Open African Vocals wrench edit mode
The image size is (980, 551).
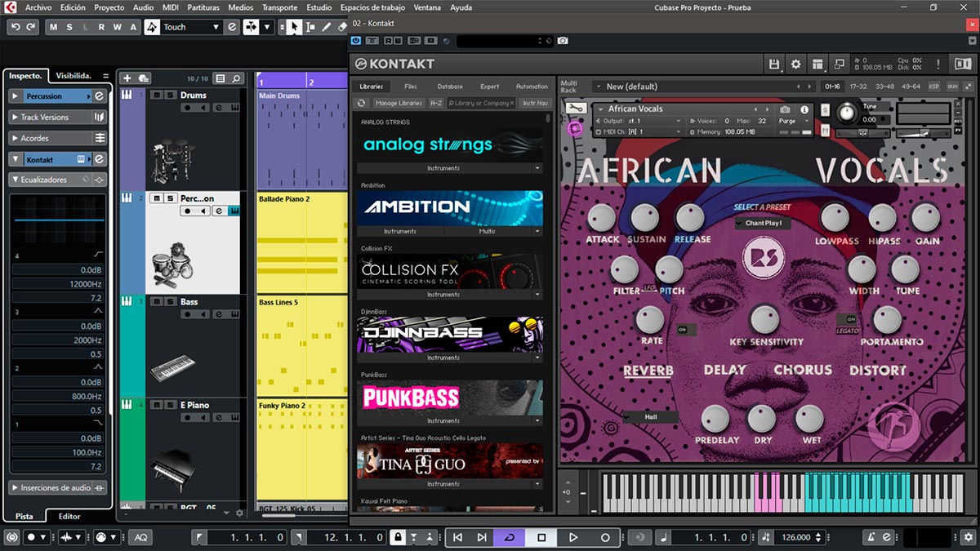pyautogui.click(x=575, y=109)
